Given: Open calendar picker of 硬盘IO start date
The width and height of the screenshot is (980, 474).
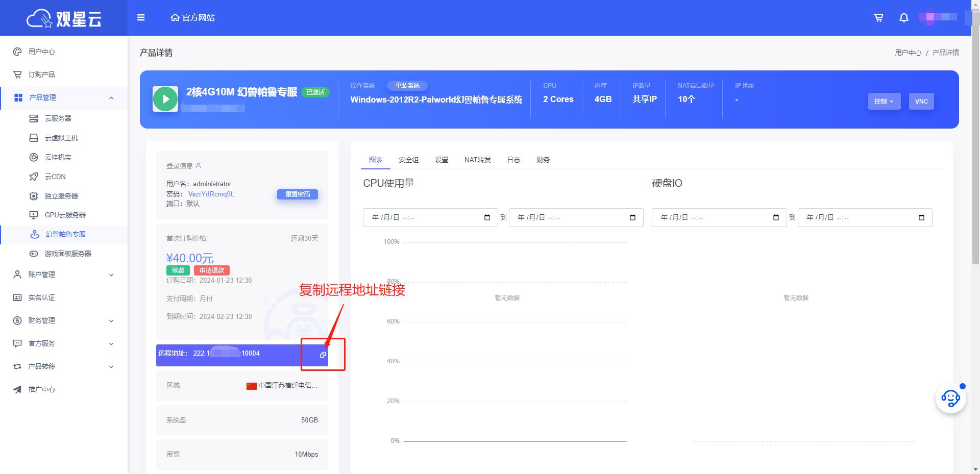Looking at the screenshot, I should [x=776, y=217].
